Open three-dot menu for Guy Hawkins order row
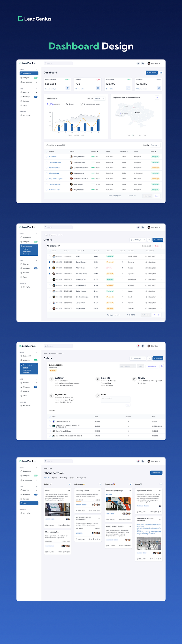This screenshot has width=182, height=644. pos(161,309)
